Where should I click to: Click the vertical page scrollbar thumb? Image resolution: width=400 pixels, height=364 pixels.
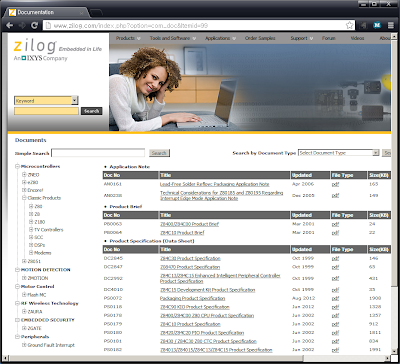[x=394, y=163]
